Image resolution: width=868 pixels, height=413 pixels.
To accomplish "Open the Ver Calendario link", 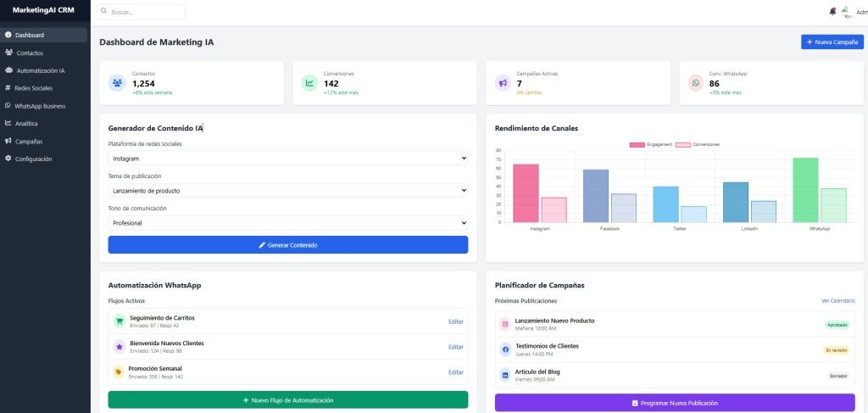I will (837, 301).
